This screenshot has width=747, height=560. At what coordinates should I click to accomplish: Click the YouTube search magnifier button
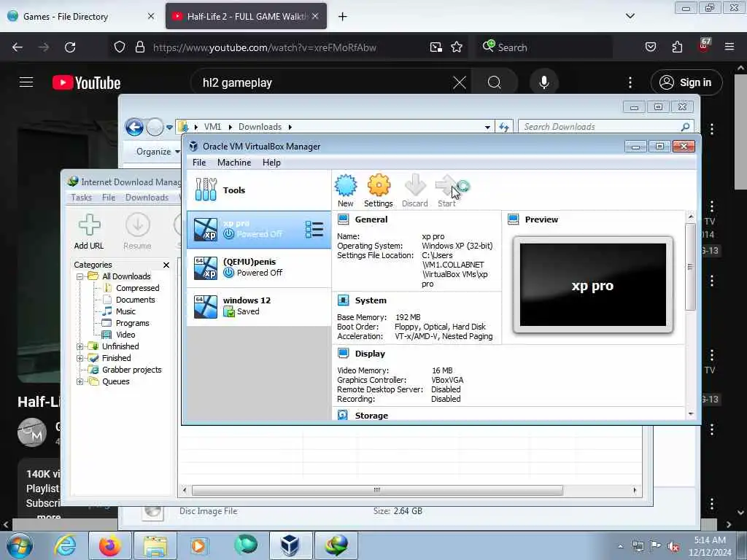[x=495, y=82]
